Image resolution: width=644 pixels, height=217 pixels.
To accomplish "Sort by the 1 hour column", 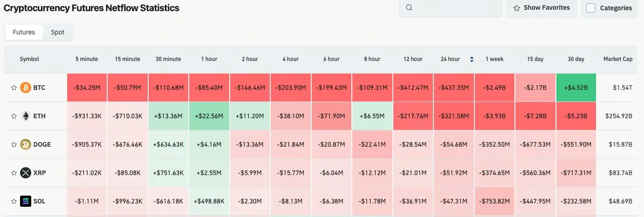I will [x=209, y=59].
